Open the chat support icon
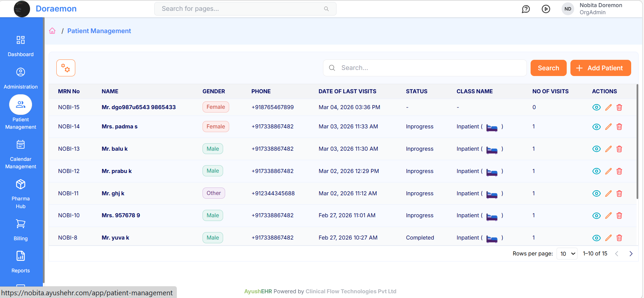The image size is (644, 298). 526,9
